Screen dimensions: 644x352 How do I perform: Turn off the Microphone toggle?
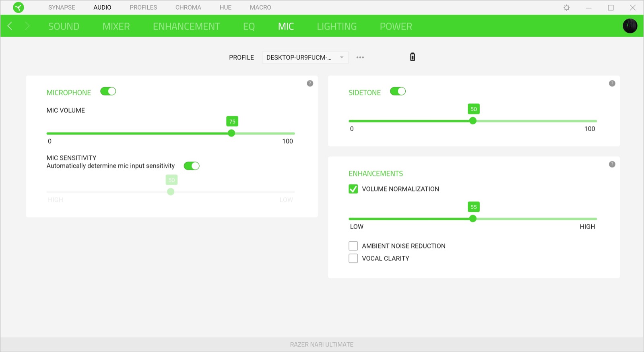(x=108, y=91)
